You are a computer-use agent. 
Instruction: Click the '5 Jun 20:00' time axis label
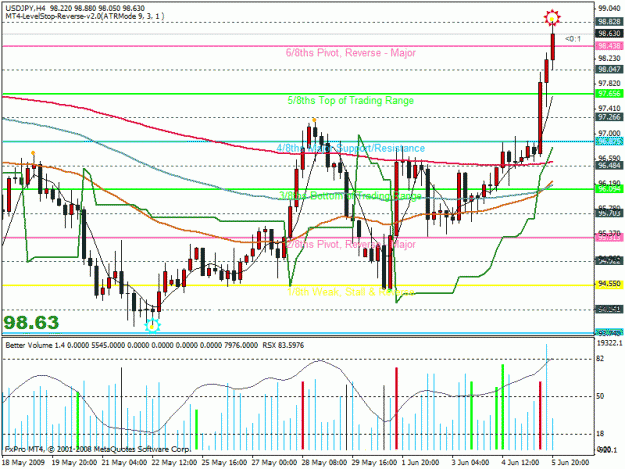coord(570,463)
